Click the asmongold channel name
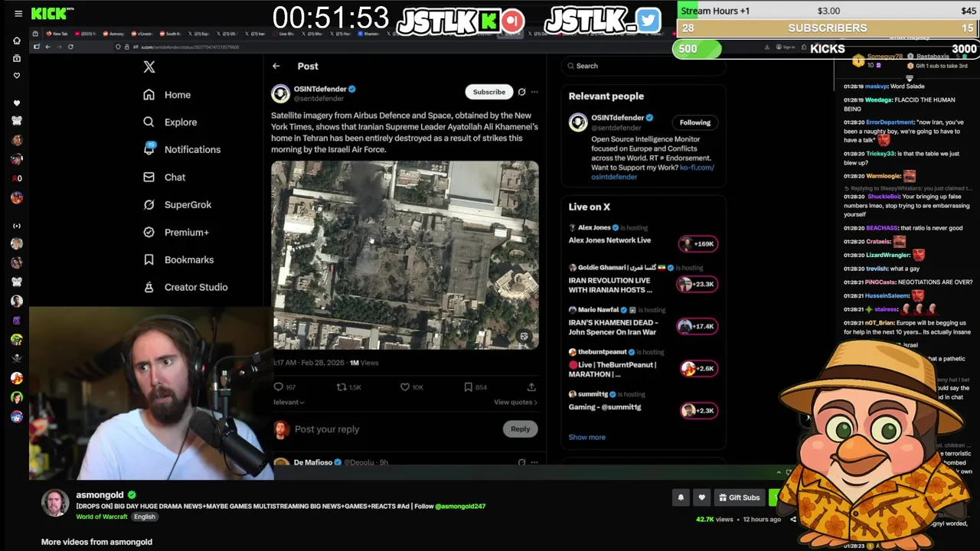 tap(100, 495)
